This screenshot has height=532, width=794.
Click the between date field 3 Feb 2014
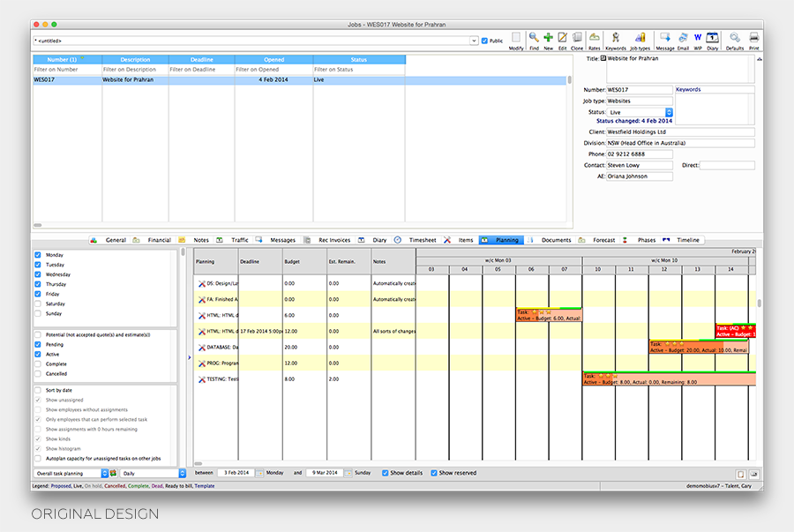pos(236,473)
